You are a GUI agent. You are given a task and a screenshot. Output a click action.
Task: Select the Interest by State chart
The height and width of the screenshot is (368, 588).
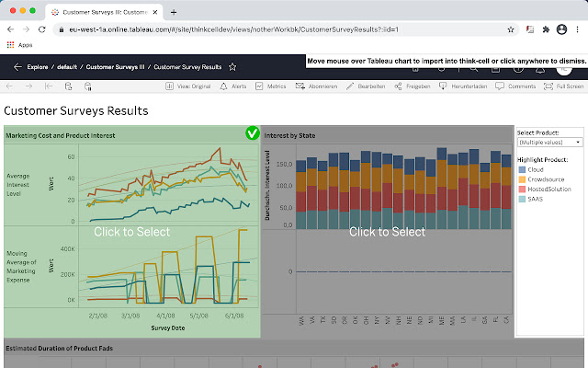(387, 231)
